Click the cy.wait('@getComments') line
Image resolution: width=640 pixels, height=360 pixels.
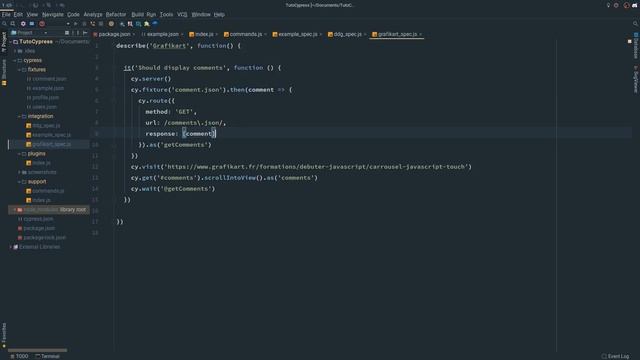[x=173, y=189]
